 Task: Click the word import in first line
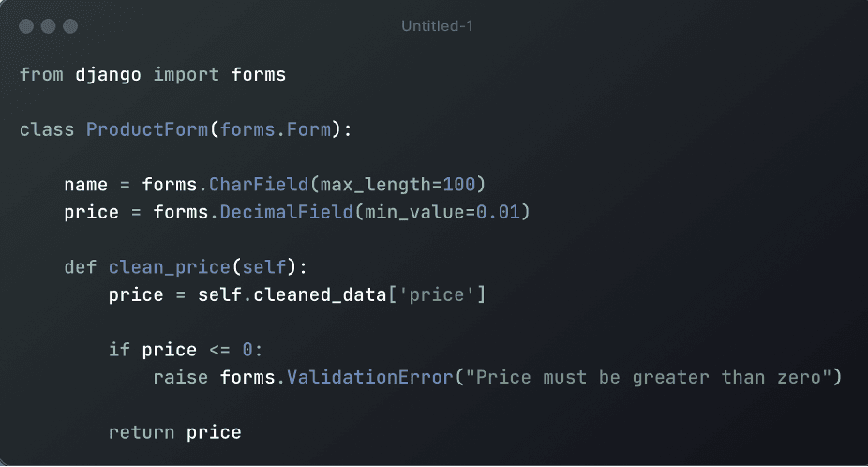pos(186,75)
